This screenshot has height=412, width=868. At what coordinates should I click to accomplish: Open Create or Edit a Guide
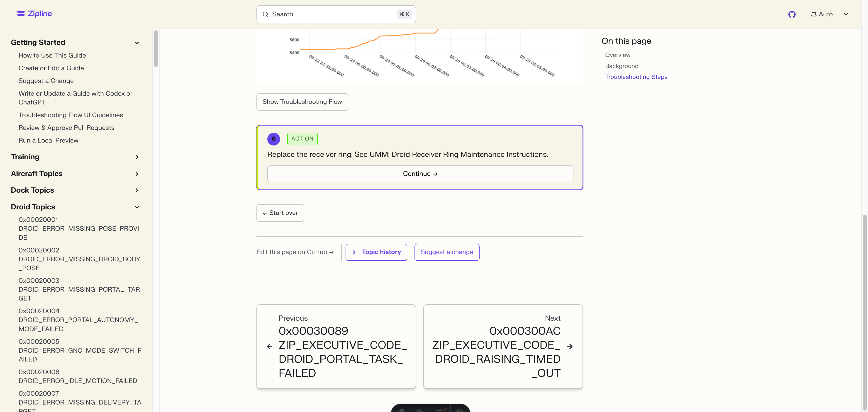pyautogui.click(x=51, y=68)
